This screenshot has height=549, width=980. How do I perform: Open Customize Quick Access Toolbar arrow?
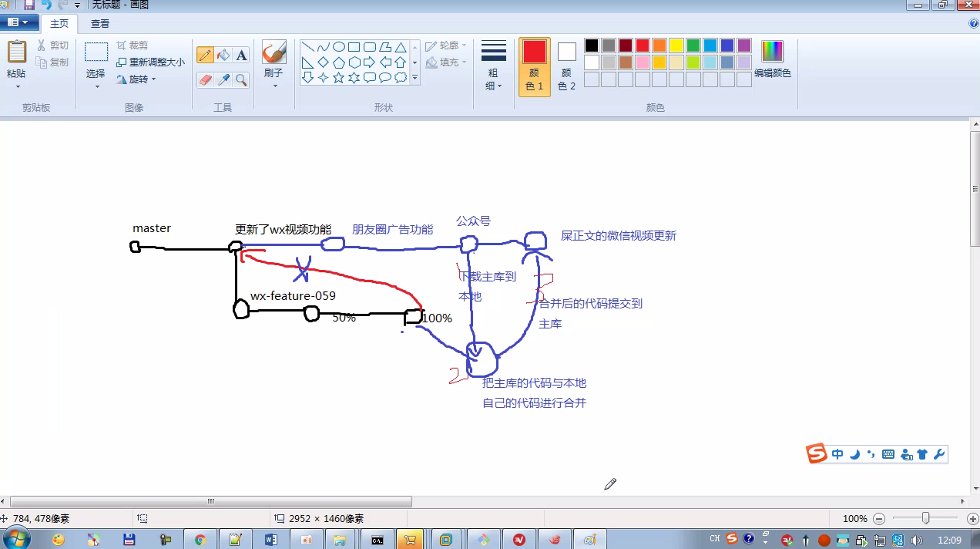click(x=77, y=5)
